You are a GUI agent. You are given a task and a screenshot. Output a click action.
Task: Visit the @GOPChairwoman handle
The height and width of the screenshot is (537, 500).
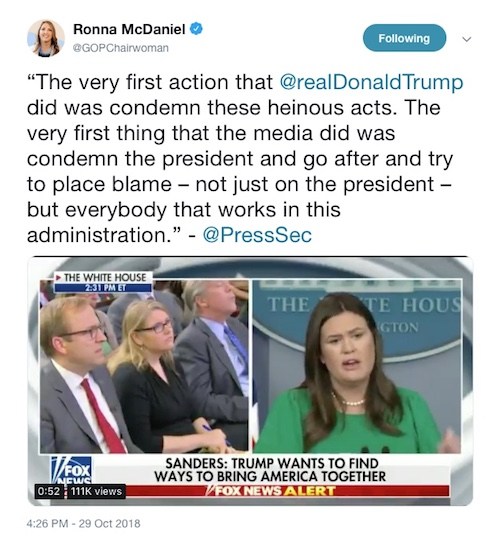click(x=121, y=48)
